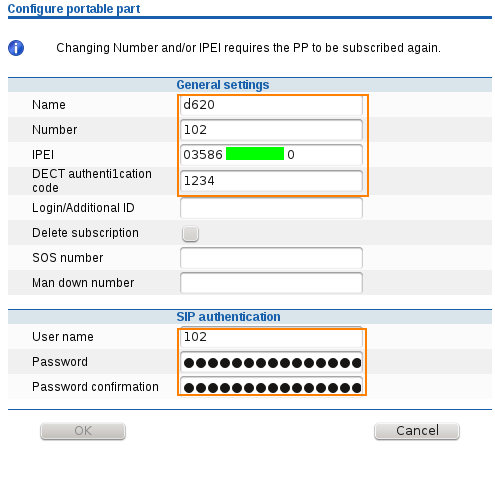Click the SOS number input box

pos(271,258)
